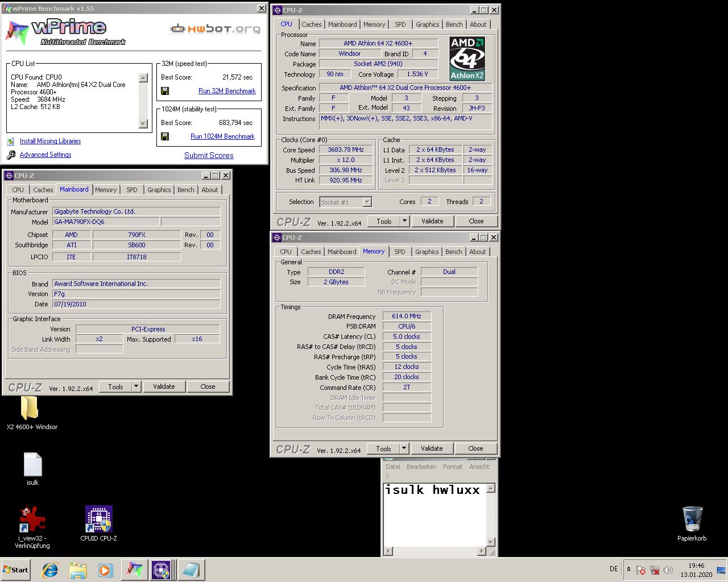Click the BIOS date 07/19/2010
This screenshot has height=582, width=728.
(x=136, y=304)
